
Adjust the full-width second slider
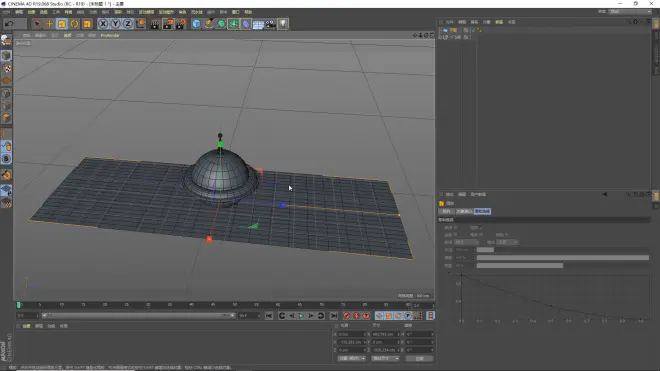563,257
